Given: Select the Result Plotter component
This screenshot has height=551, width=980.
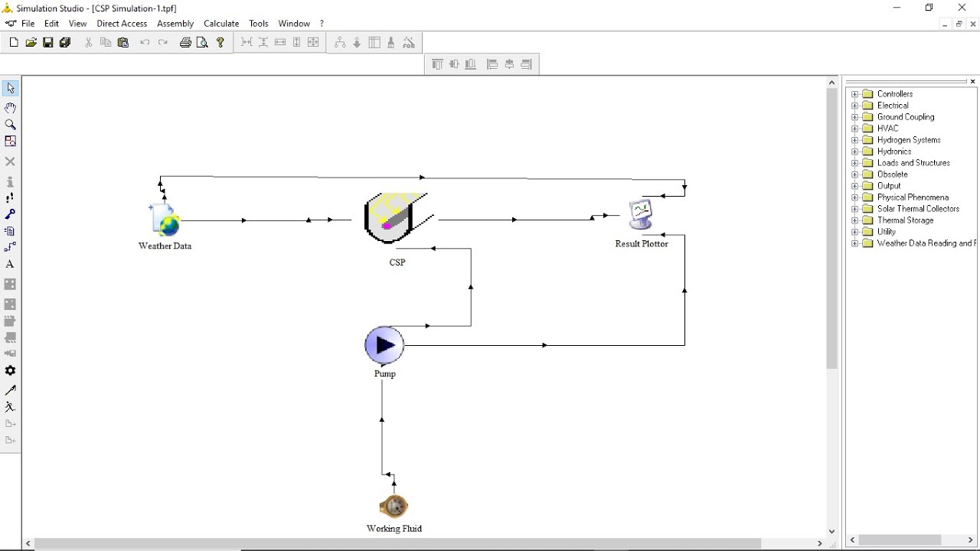Looking at the screenshot, I should [641, 215].
